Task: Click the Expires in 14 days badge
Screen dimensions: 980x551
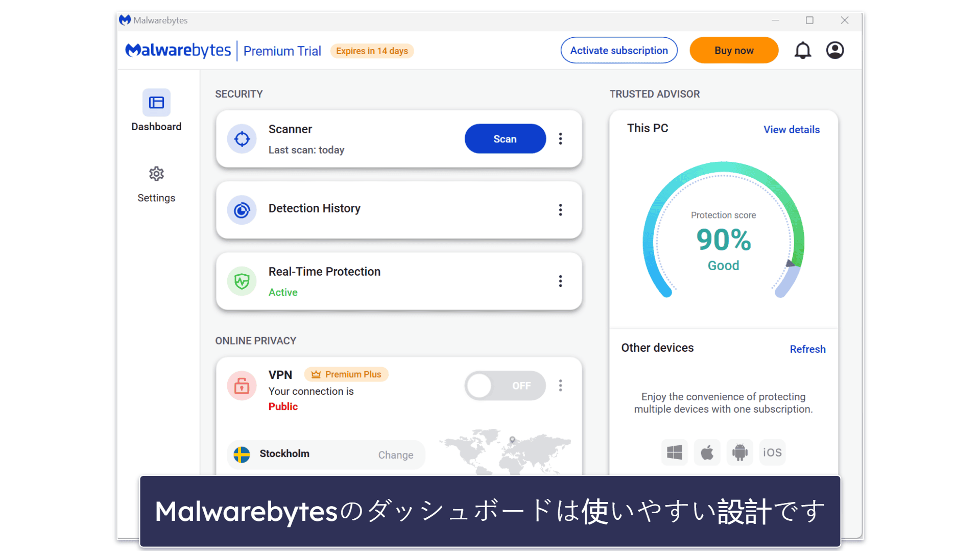Action: point(372,51)
